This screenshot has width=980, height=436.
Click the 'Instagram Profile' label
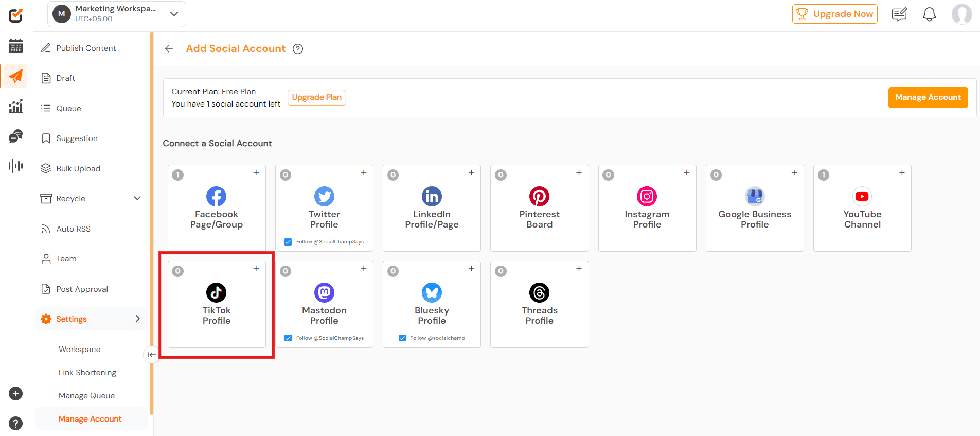tap(647, 219)
